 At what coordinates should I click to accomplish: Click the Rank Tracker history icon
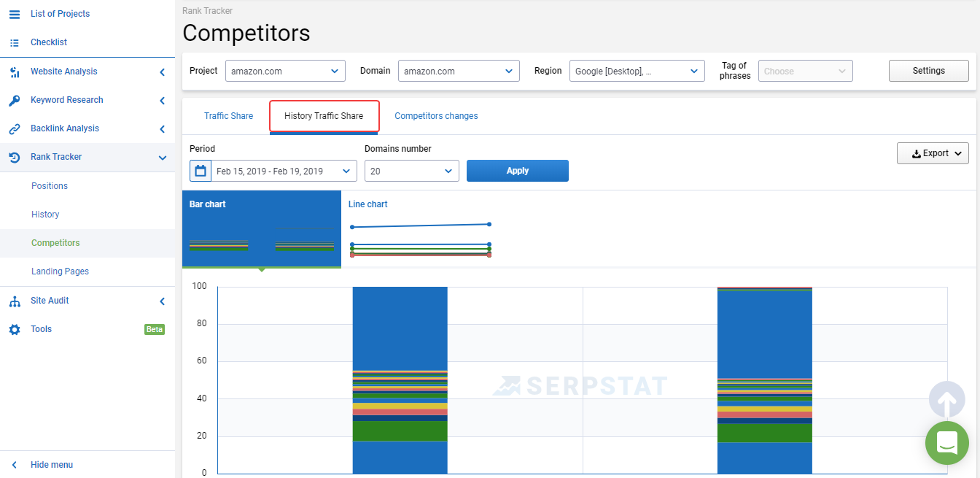pos(15,157)
